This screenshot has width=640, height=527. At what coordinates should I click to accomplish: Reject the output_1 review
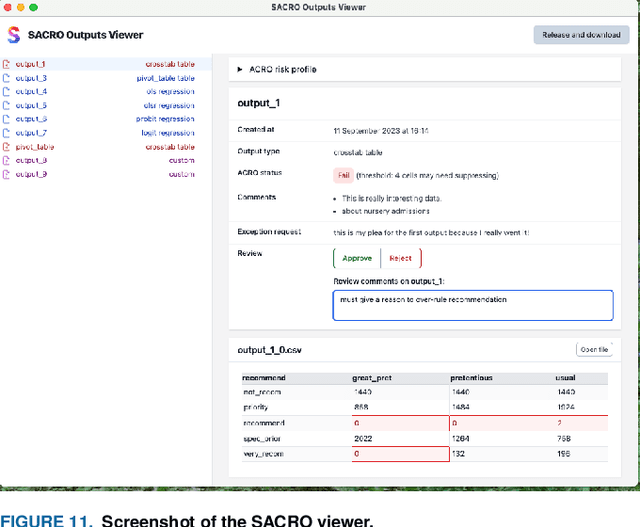(x=400, y=258)
